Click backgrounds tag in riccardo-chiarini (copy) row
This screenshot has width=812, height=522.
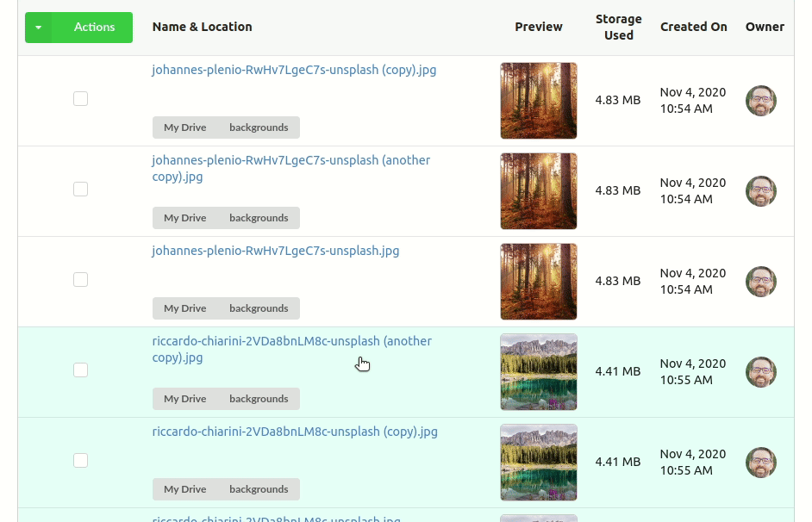[259, 489]
